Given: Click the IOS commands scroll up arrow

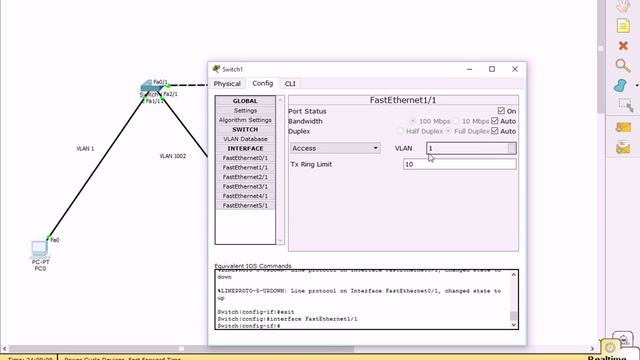Looking at the screenshot, I should [513, 275].
